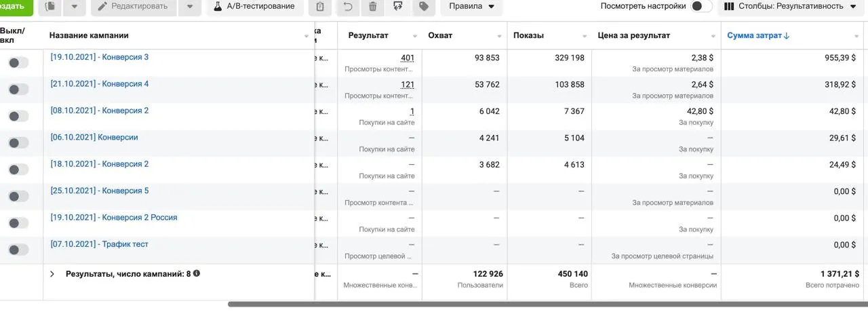Click the tag label icon

tap(423, 7)
